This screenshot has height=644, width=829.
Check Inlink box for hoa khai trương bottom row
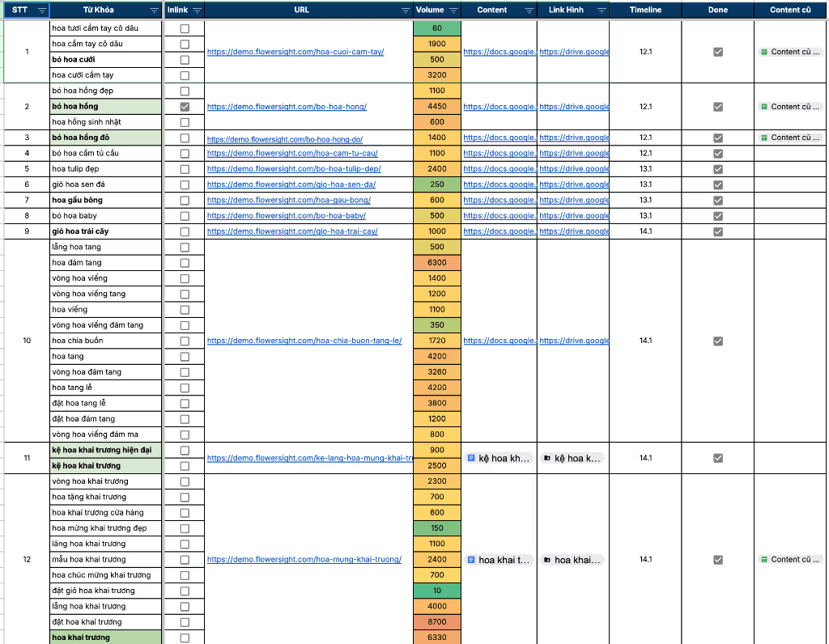[185, 638]
